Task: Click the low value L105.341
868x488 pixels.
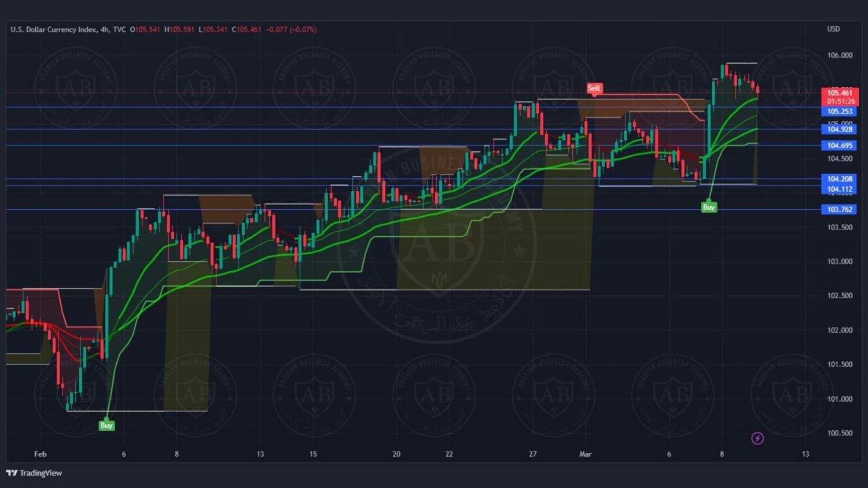Action: (x=213, y=29)
